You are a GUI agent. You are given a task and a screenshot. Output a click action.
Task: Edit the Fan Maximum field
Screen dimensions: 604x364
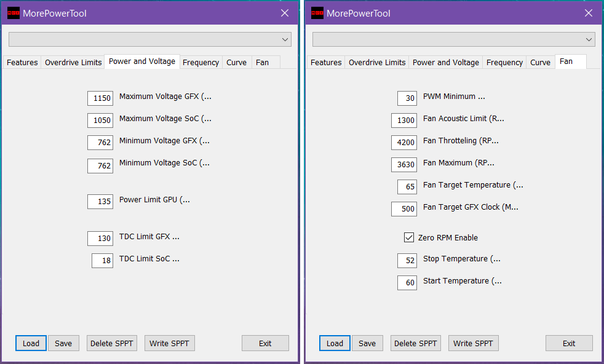(404, 165)
